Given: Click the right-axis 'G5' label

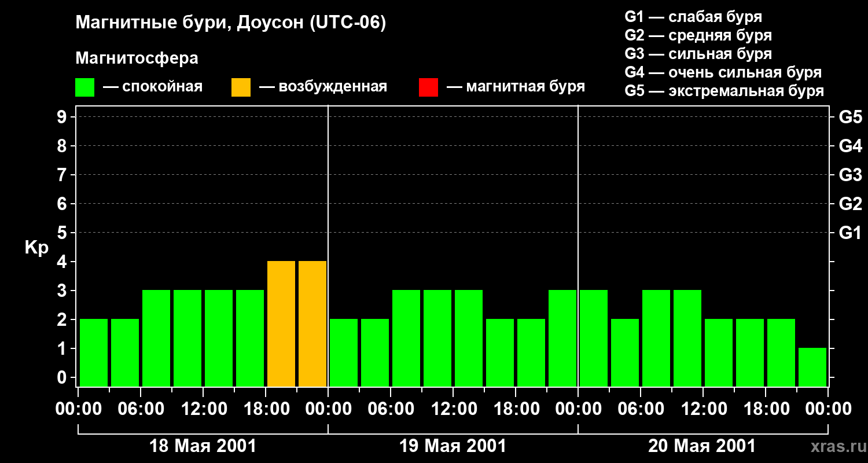Looking at the screenshot, I should tap(850, 117).
